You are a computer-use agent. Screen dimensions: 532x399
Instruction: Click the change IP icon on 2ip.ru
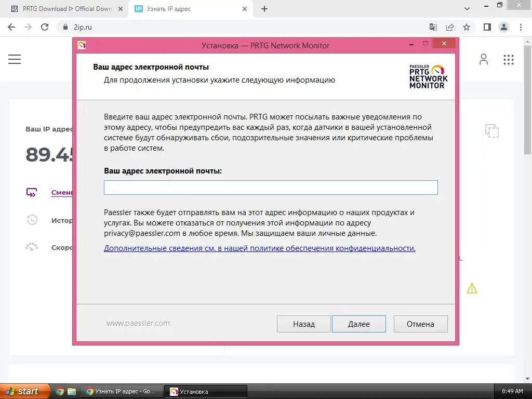pyautogui.click(x=32, y=192)
